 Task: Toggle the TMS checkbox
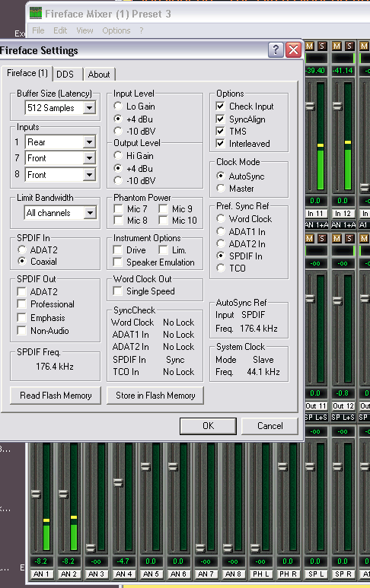coord(221,132)
